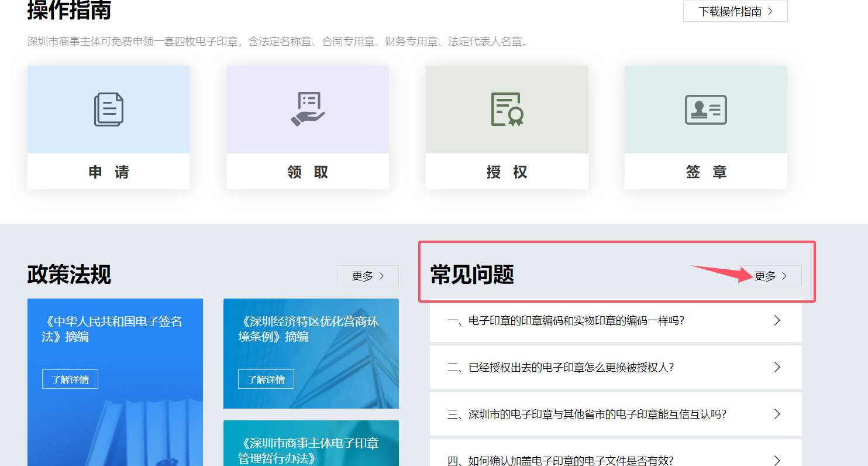The height and width of the screenshot is (466, 868).
Task: Click the 申请 document icon
Action: [109, 109]
